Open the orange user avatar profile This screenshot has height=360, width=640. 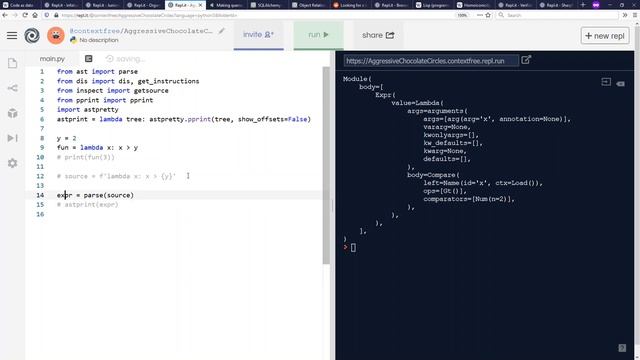[x=56, y=36]
